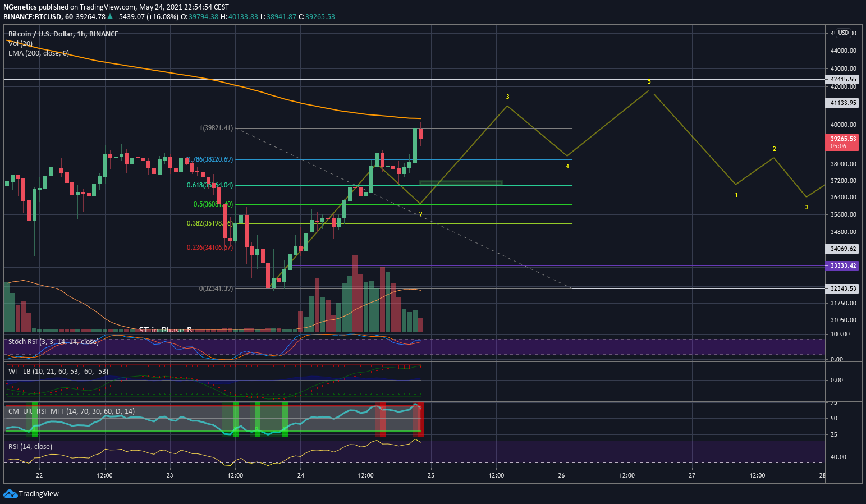Click the yellow wave 1 label
The width and height of the screenshot is (866, 504).
[736, 195]
